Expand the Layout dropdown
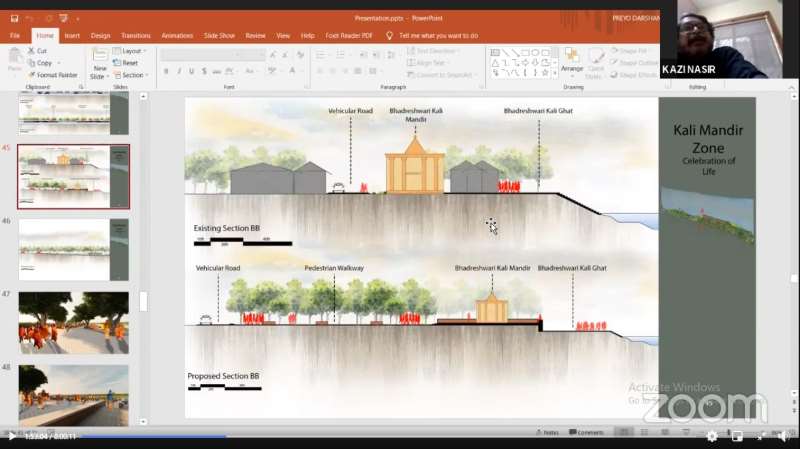 tap(132, 51)
